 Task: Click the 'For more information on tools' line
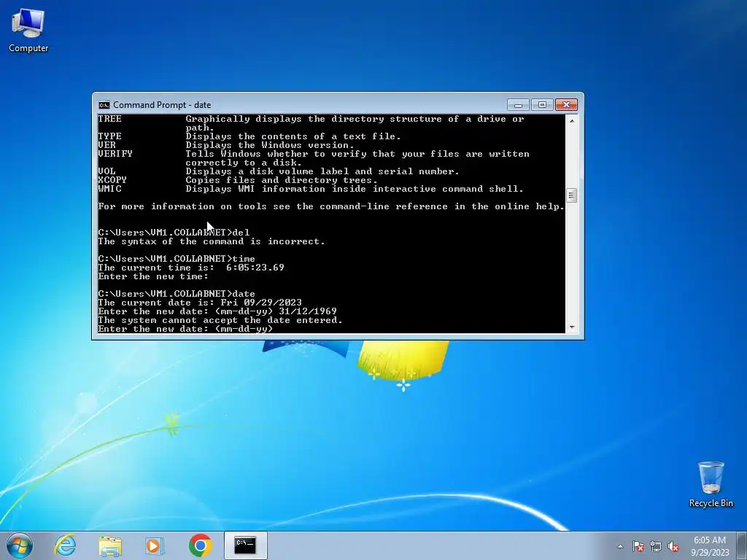tap(331, 206)
